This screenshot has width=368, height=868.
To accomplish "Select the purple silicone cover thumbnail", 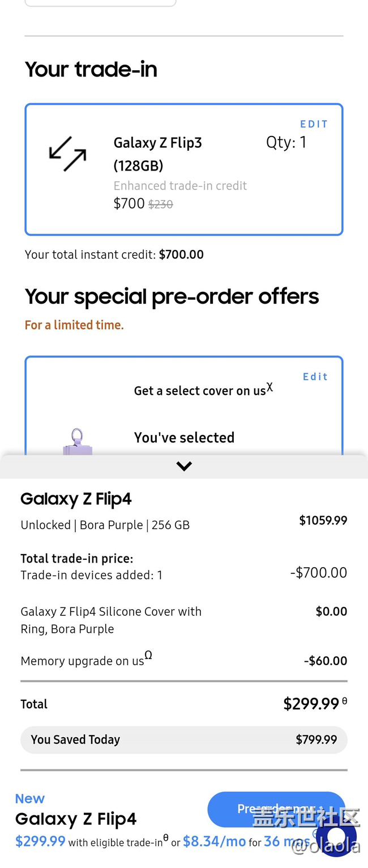I will point(78,442).
